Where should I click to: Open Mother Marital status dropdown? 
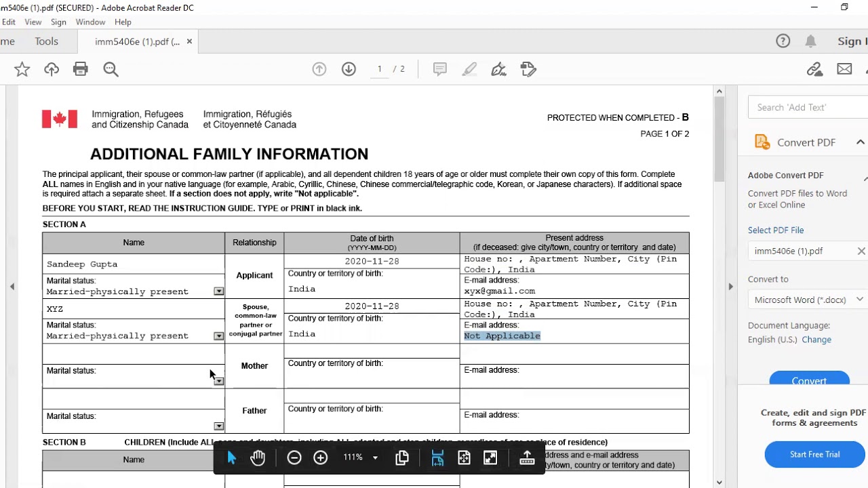[x=218, y=382]
